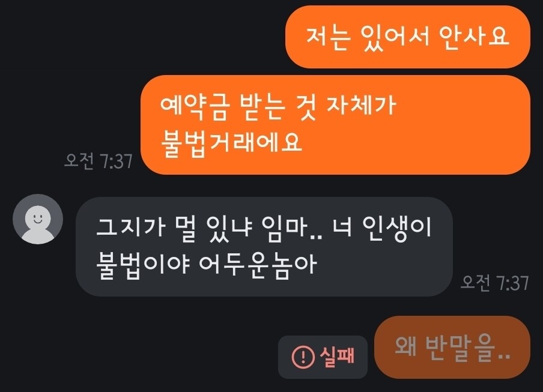Click the word '반말을..' in the faded bubble
The height and width of the screenshot is (392, 543).
pos(468,348)
